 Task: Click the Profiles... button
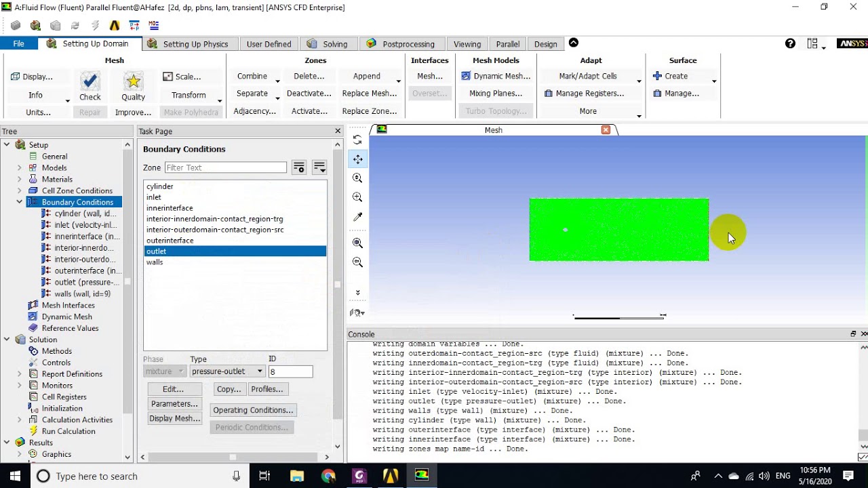pos(267,389)
